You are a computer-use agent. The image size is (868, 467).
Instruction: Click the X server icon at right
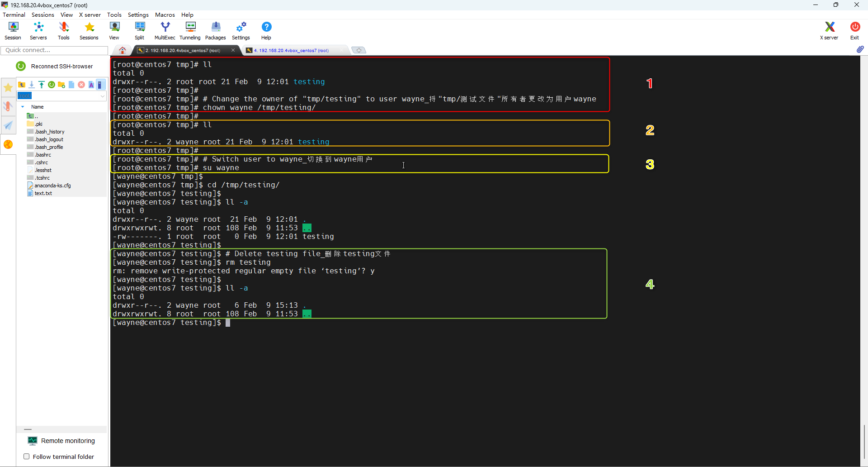point(829,31)
